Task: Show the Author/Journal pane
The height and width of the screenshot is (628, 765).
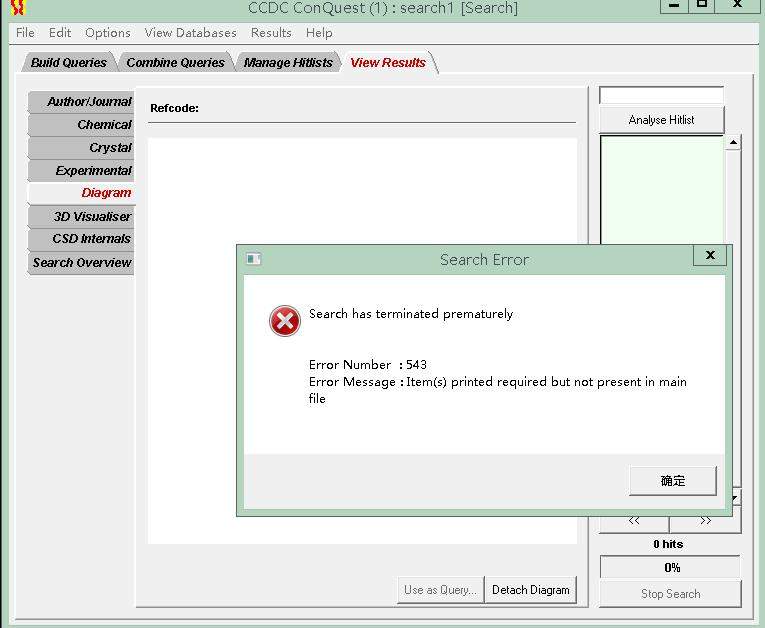Action: point(81,101)
